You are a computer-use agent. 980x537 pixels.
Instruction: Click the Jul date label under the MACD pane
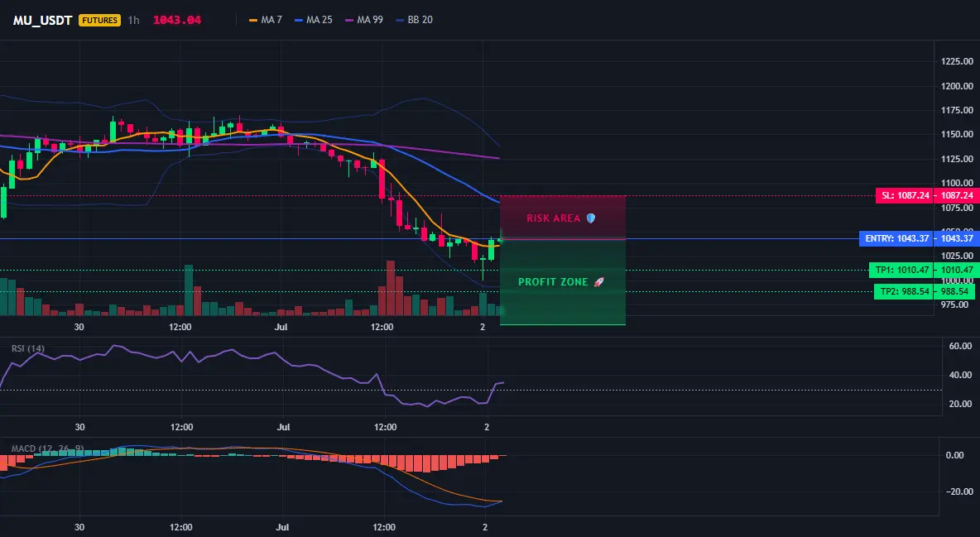(x=283, y=527)
